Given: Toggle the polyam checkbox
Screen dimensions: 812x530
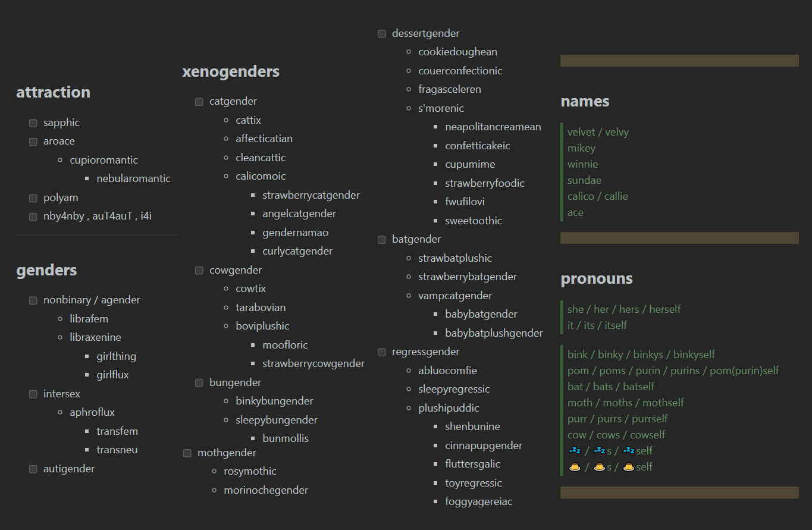Looking at the screenshot, I should pyautogui.click(x=33, y=198).
